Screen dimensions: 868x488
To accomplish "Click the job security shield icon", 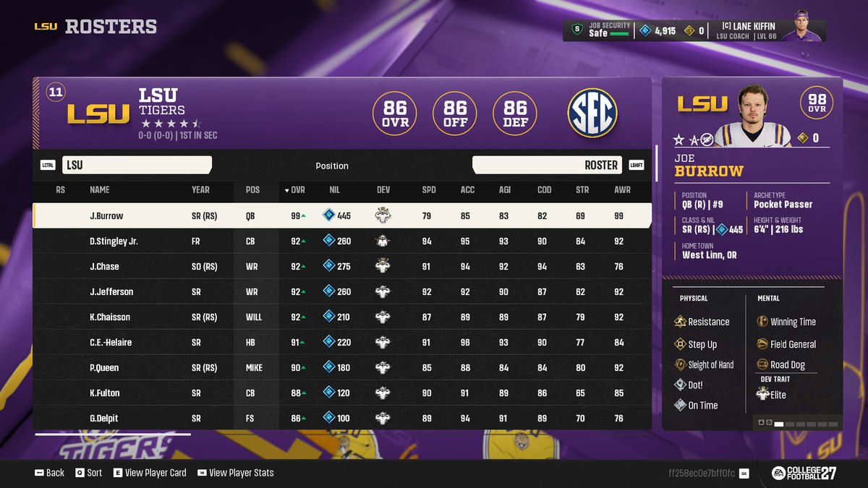I will tap(576, 30).
